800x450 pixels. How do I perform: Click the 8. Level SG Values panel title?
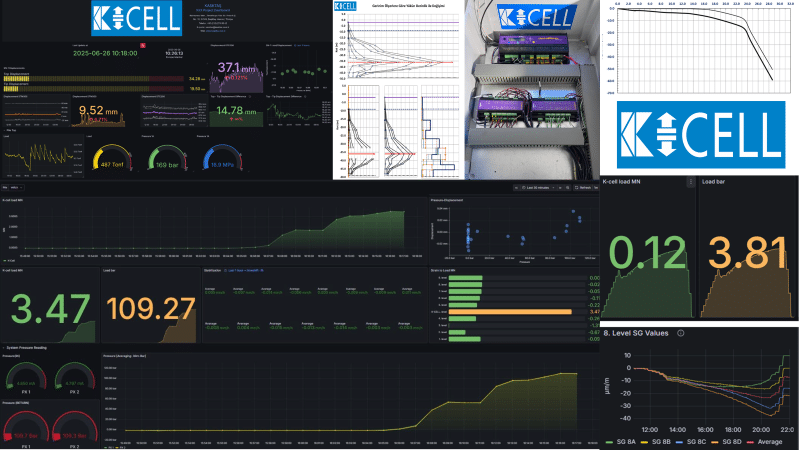(x=636, y=333)
